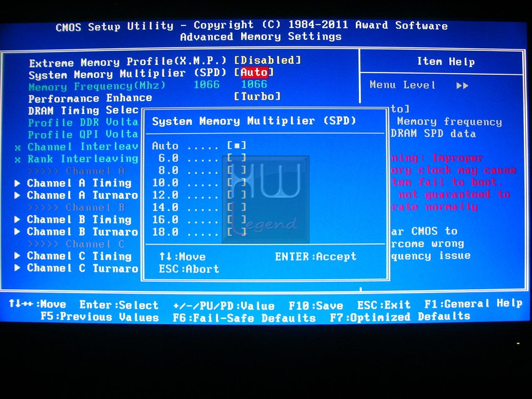
Task: Click the x marker beside Channel Interleaving
Action: pos(17,148)
